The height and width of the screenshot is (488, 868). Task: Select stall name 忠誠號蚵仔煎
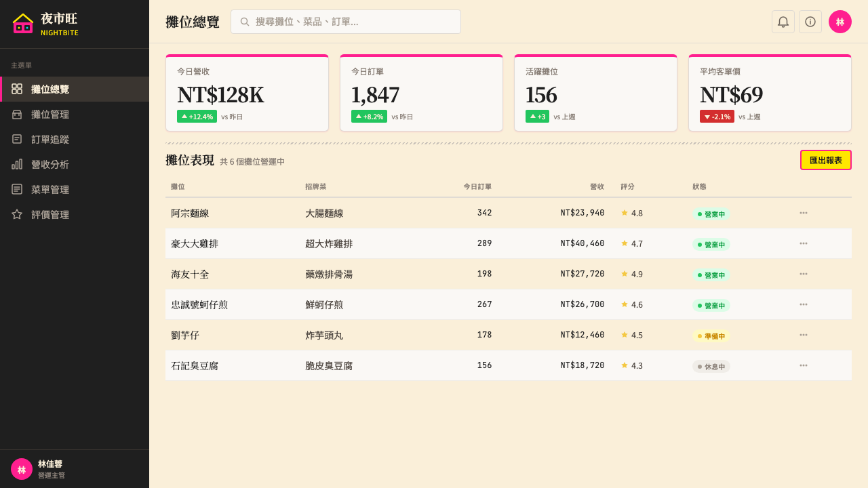(x=199, y=304)
